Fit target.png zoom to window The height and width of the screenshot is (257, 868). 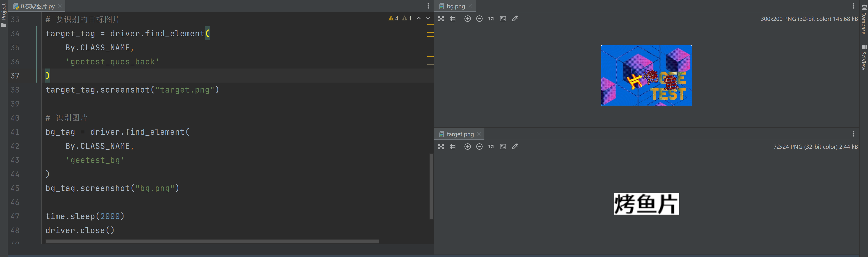(503, 147)
